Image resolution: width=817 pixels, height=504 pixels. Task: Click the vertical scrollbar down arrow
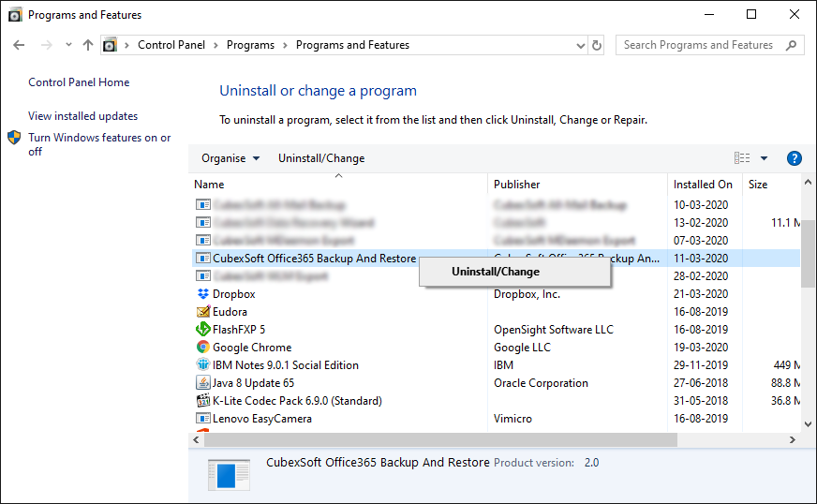(809, 424)
